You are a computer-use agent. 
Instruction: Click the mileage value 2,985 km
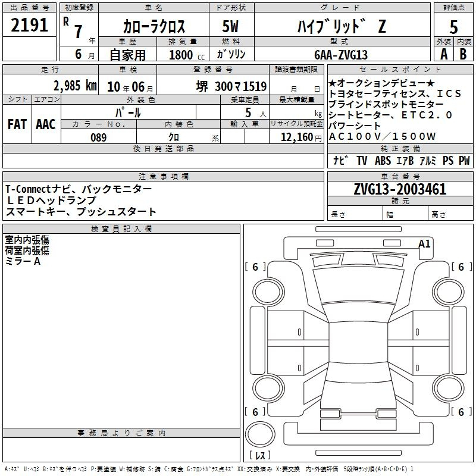75,85
